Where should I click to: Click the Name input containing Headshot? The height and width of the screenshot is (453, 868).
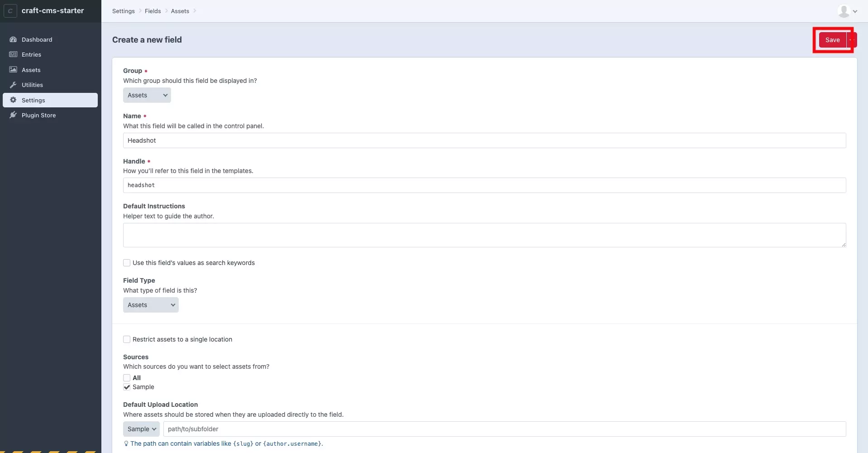tap(484, 140)
